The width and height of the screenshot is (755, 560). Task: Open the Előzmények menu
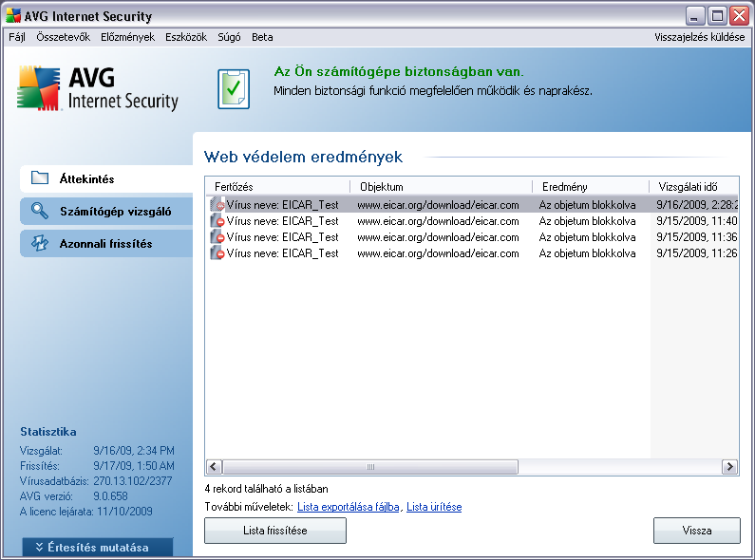[x=127, y=37]
